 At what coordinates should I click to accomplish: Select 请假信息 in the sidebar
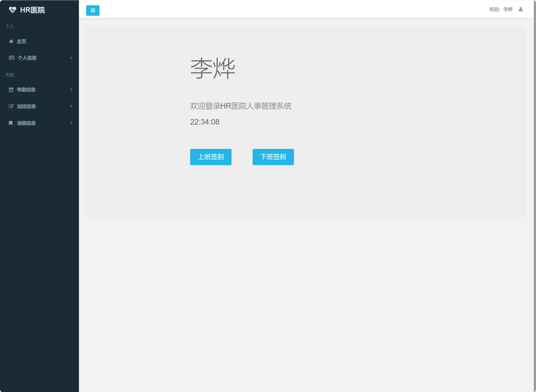26,123
